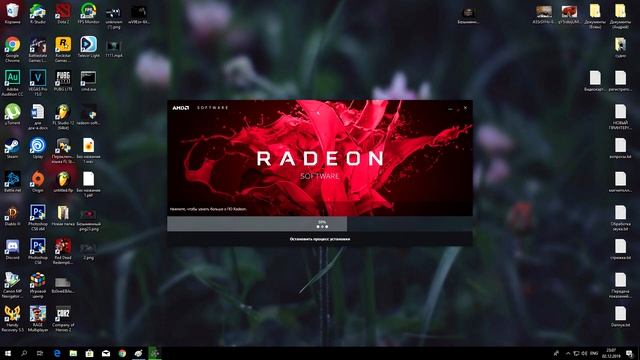Image resolution: width=640 pixels, height=360 pixels.
Task: Open the taskbar clock and date
Action: pyautogui.click(x=611, y=353)
